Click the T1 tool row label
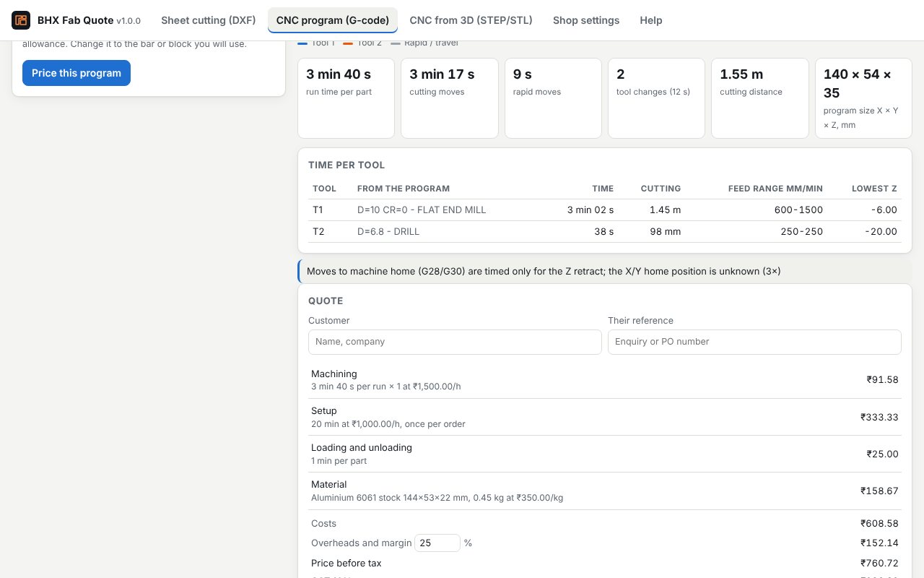 point(318,210)
